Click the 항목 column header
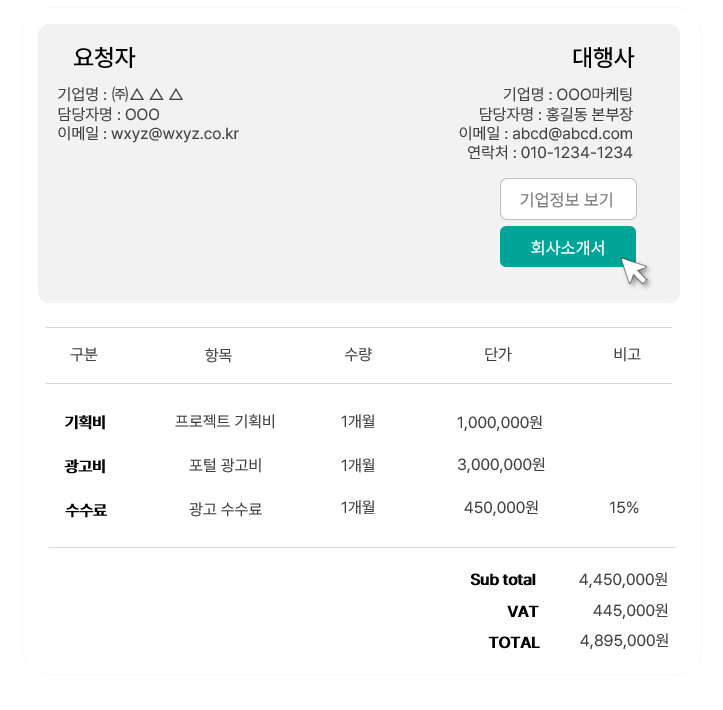This screenshot has height=710, width=723. (x=218, y=355)
